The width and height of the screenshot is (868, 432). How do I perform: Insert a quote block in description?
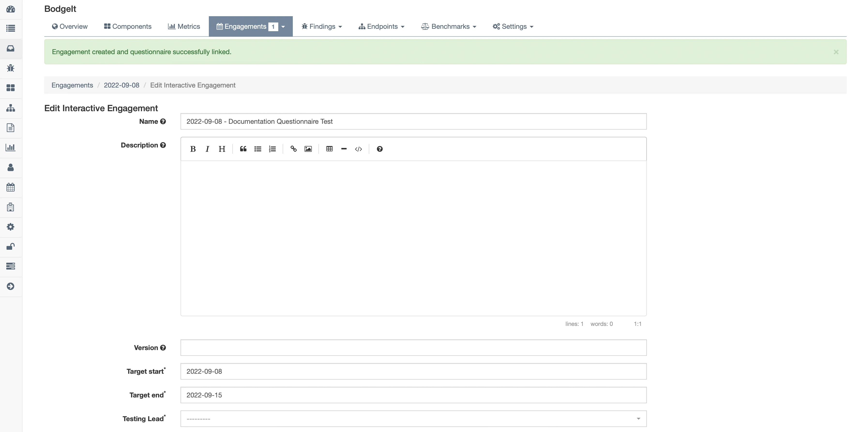coord(243,149)
